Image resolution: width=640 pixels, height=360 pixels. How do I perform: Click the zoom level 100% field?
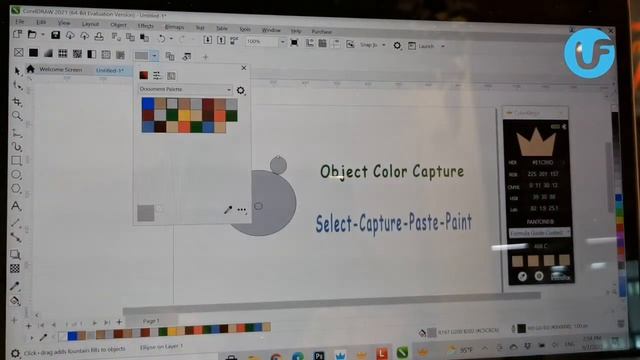(261, 42)
